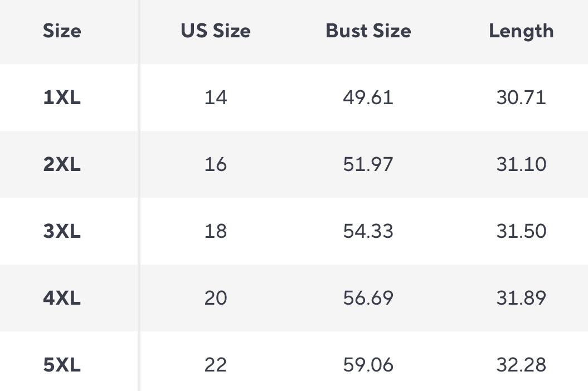Click the Size column header

pyautogui.click(x=62, y=31)
